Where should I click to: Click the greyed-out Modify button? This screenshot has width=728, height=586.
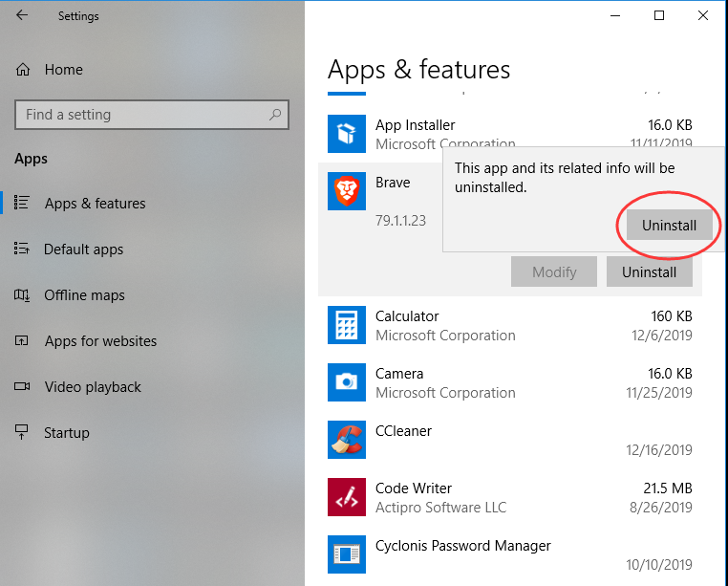(554, 271)
